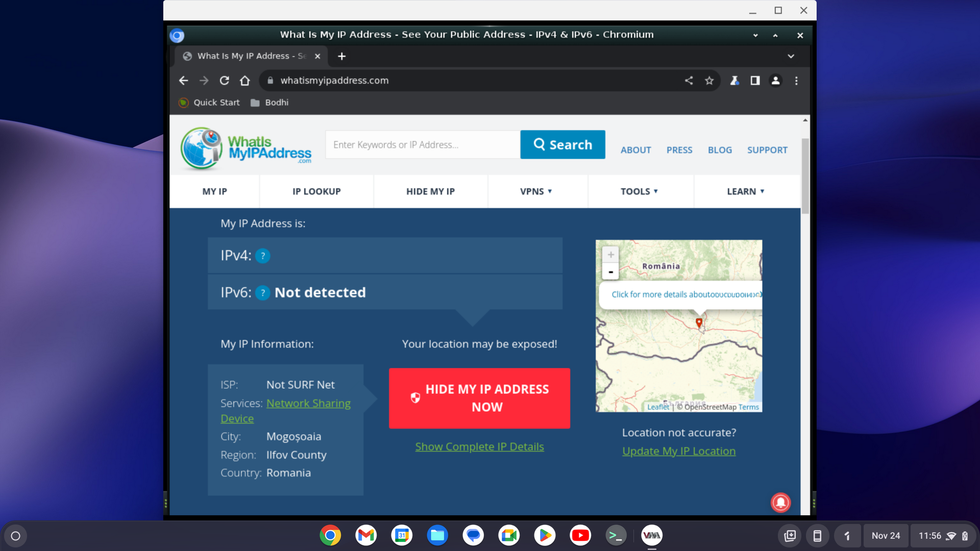Click the IPv4 question mark help icon
This screenshot has height=551, width=980.
click(x=262, y=256)
